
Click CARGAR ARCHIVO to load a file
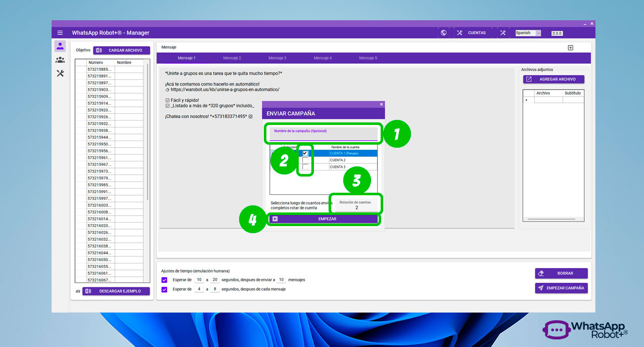coord(121,50)
